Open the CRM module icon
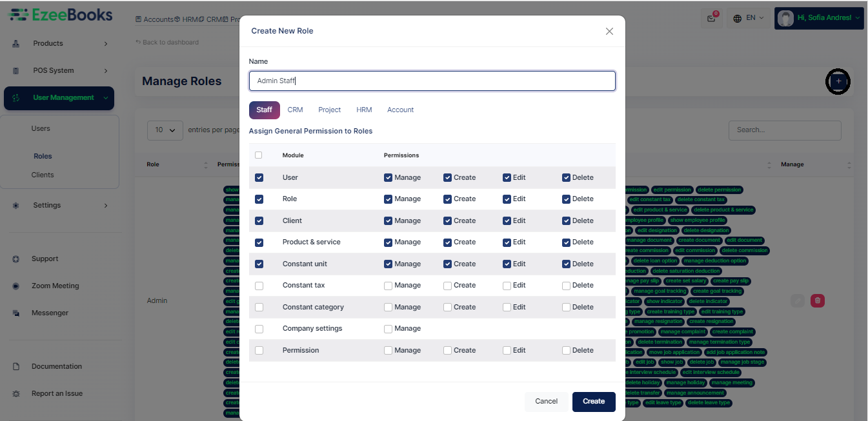 tap(201, 20)
